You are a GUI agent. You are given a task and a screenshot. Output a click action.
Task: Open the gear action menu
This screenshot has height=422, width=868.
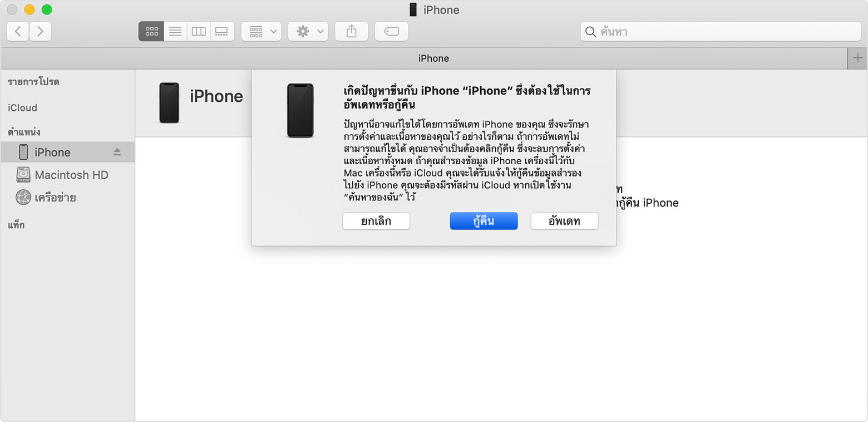(308, 32)
